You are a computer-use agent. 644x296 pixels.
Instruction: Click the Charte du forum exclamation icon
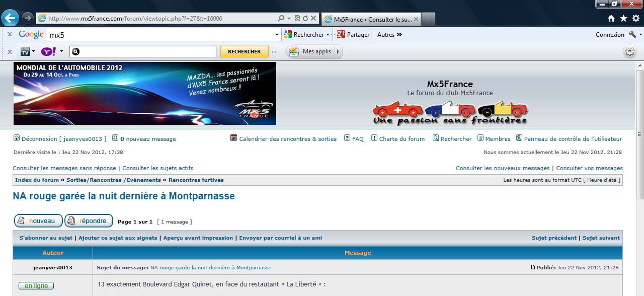coord(374,138)
